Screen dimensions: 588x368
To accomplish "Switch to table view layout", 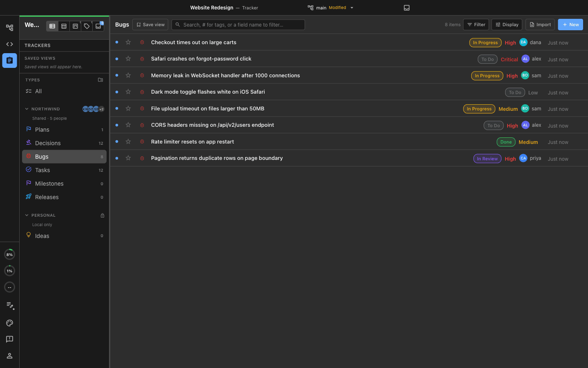I will tap(64, 26).
